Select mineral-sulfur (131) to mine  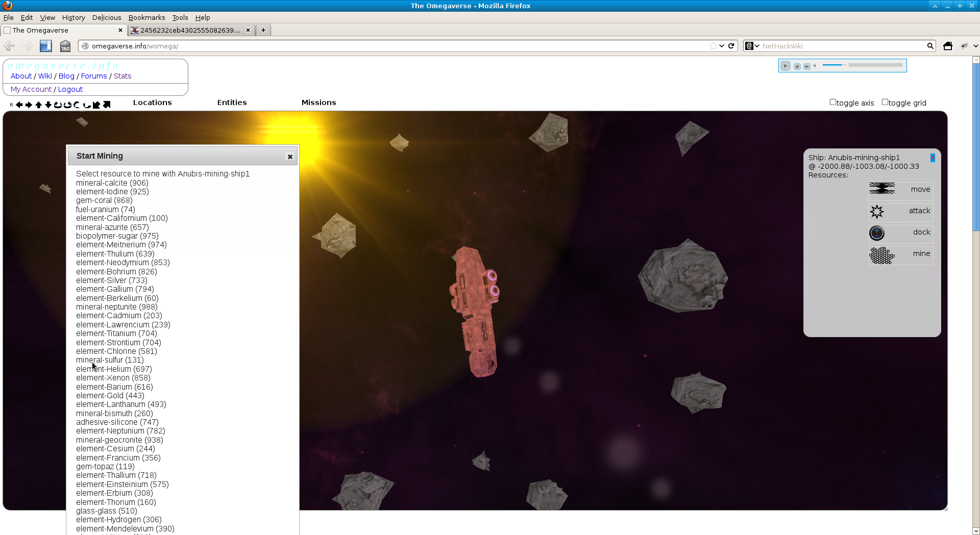109,360
